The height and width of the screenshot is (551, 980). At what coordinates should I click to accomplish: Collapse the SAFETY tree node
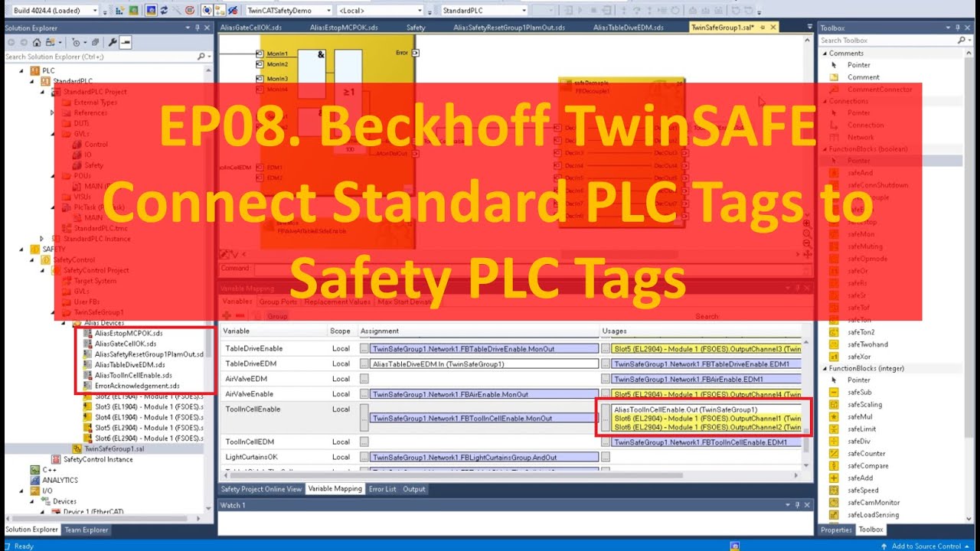(22, 249)
